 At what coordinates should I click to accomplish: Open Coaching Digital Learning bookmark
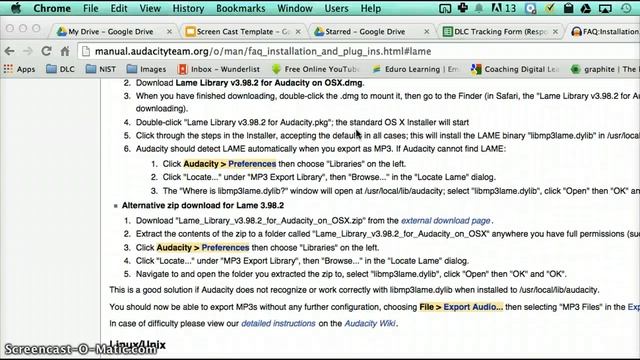(515, 69)
